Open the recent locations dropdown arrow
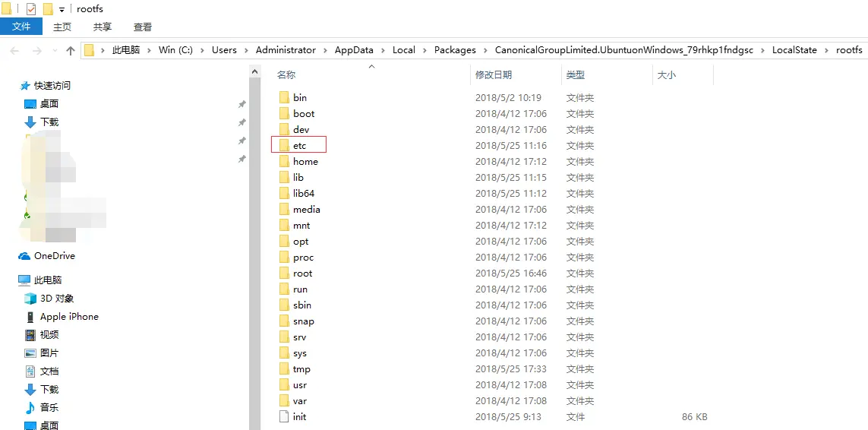 pos(54,51)
